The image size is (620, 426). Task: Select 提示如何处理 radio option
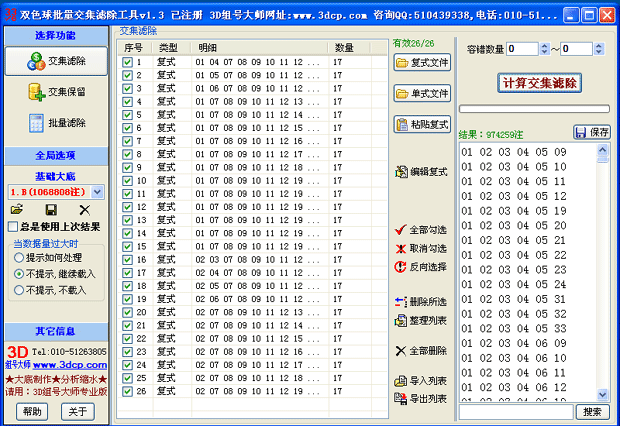[x=19, y=257]
